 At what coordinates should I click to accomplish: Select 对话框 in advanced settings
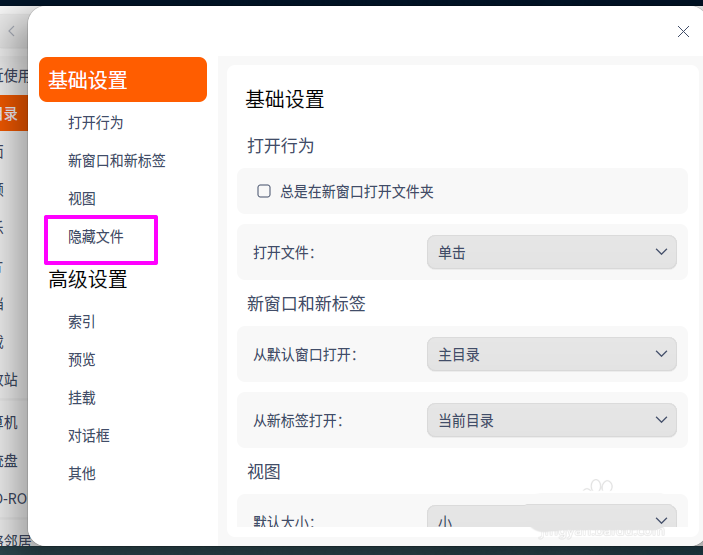click(x=89, y=436)
